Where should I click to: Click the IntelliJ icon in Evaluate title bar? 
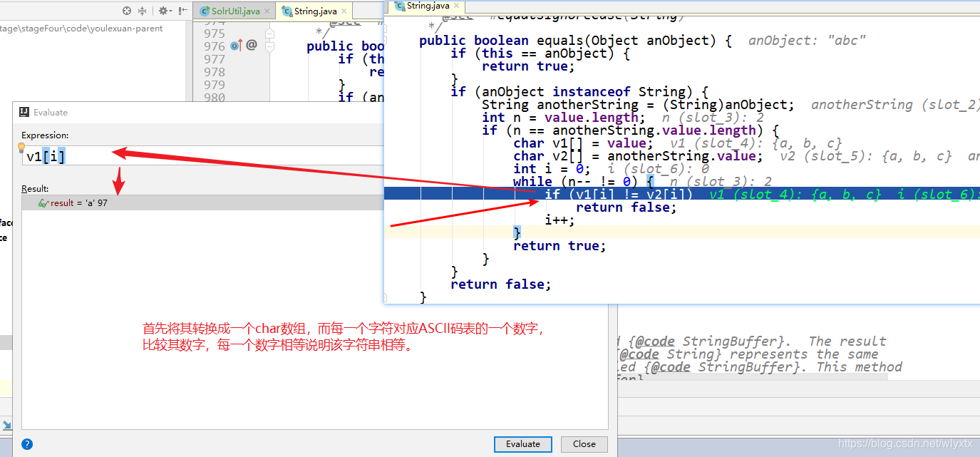point(24,112)
